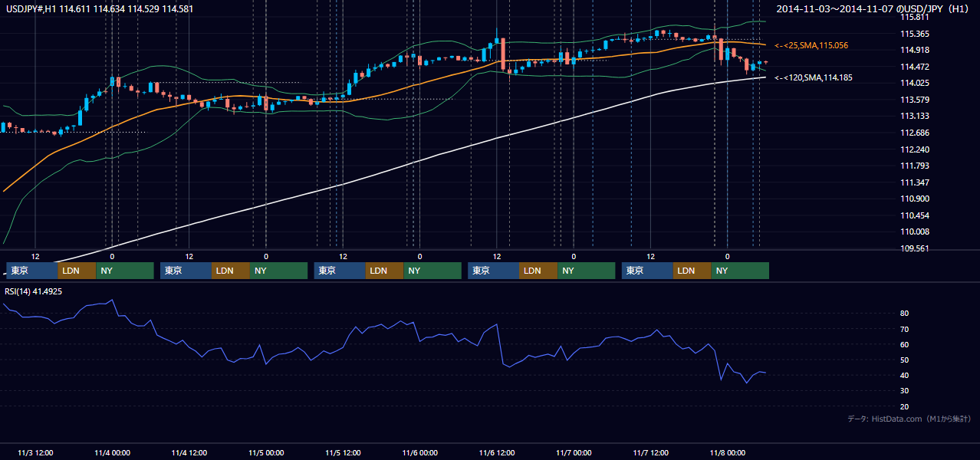This screenshot has height=460, width=980.
Task: Click the 114.918 price axis label
Action: [x=914, y=50]
